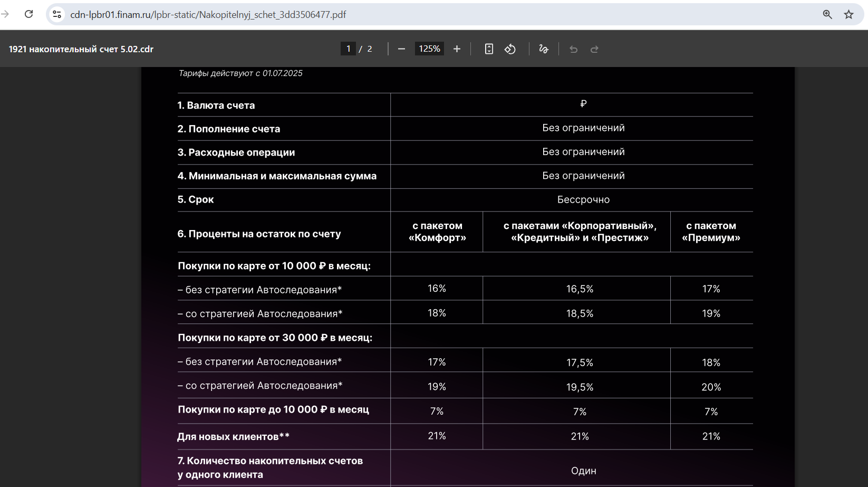Select 21% in the Премиум column
This screenshot has width=868, height=487.
711,436
